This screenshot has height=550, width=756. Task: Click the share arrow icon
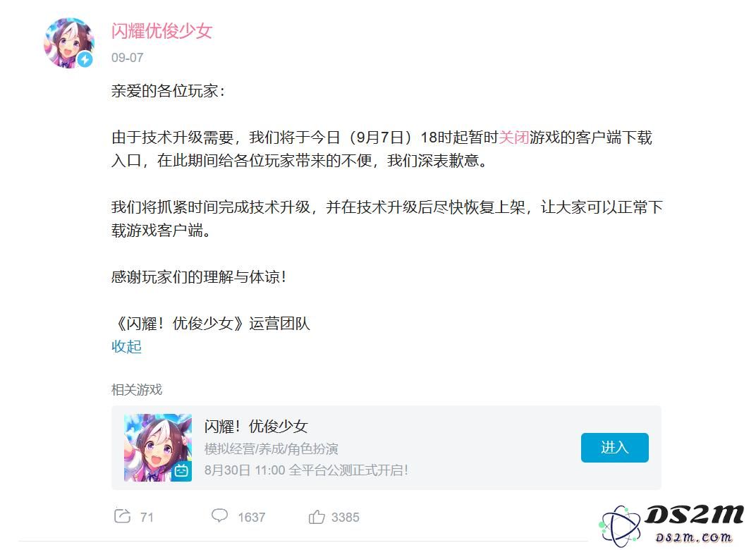pyautogui.click(x=123, y=516)
